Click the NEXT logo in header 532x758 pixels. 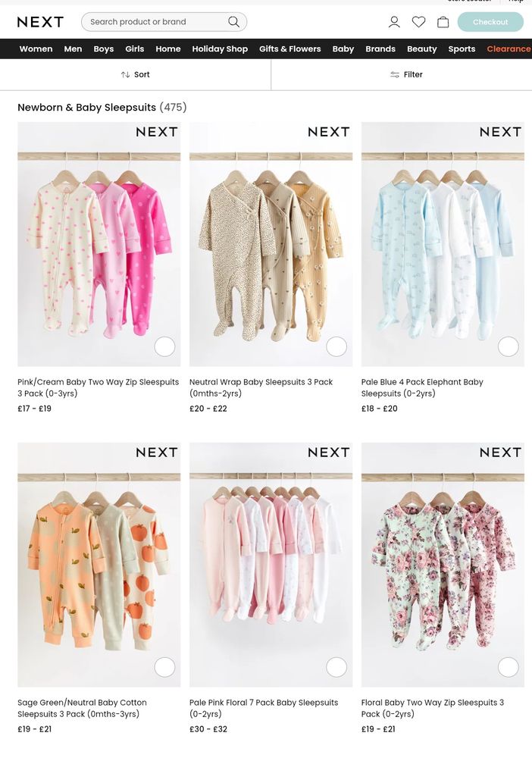(x=41, y=22)
